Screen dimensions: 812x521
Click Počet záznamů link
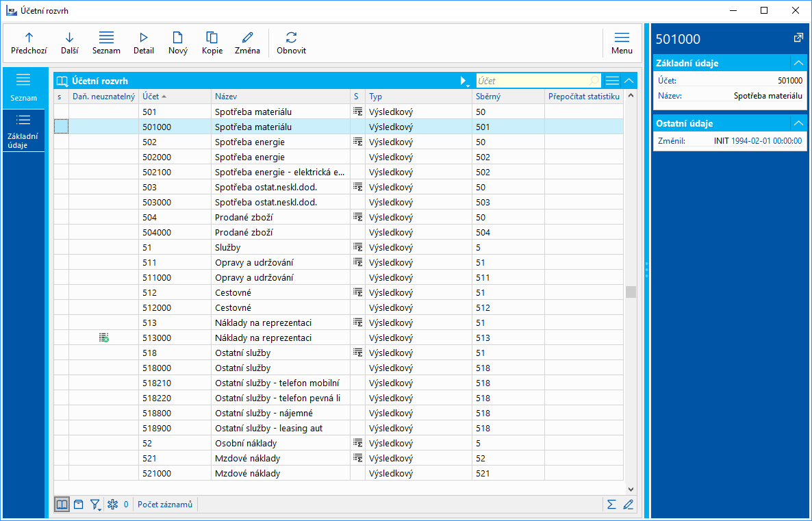click(x=165, y=505)
